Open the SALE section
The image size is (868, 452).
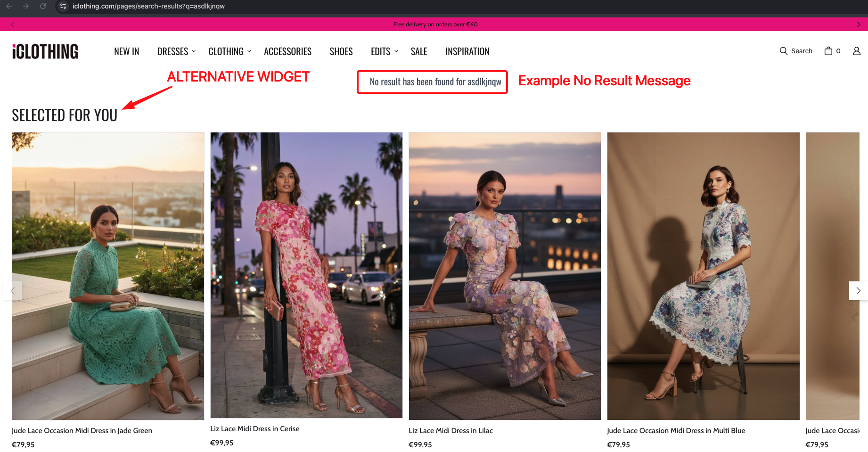[419, 51]
